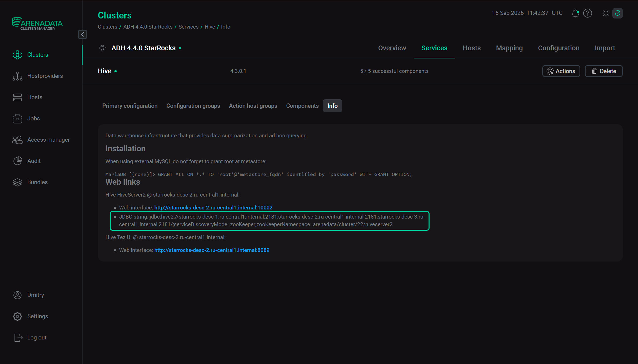Viewport: 638px width, 364px height.
Task: Click the Services breadcrumb link
Action: pyautogui.click(x=188, y=27)
